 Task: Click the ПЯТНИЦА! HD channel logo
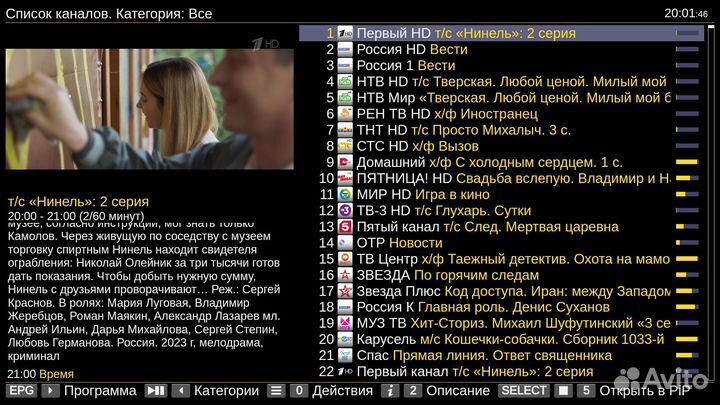coord(345,178)
